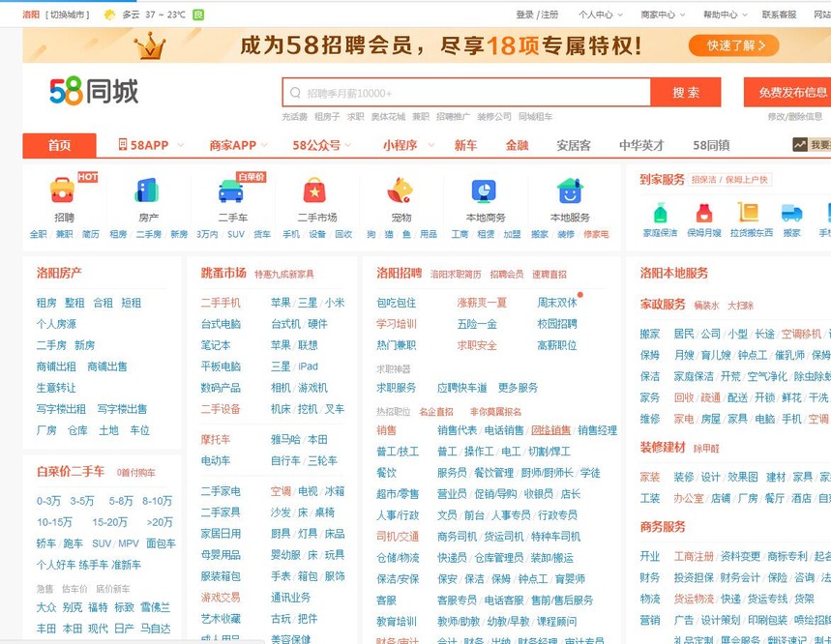Screen dimensions: 831x644
Task: Click the 注册 link
Action: [x=549, y=15]
